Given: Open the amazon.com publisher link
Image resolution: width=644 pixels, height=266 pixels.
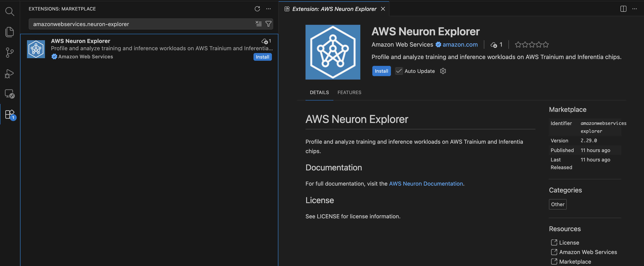Looking at the screenshot, I should [x=460, y=44].
